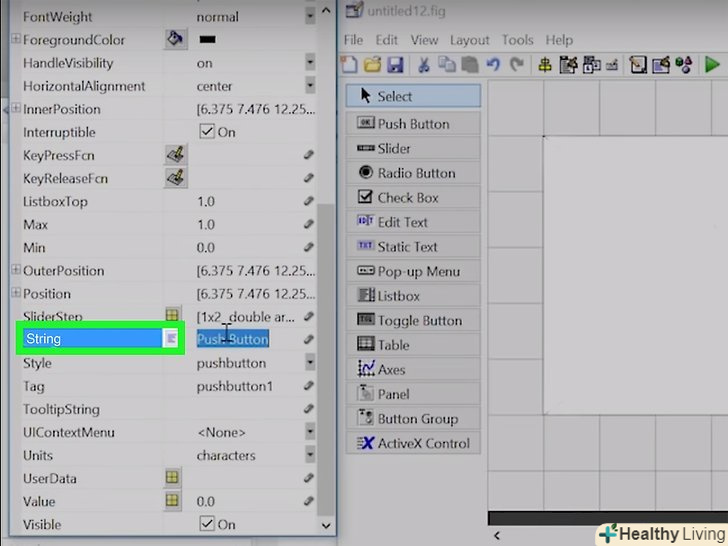This screenshot has height=546, width=728.
Task: Click the Save figure floppy disk icon
Action: pyautogui.click(x=395, y=65)
